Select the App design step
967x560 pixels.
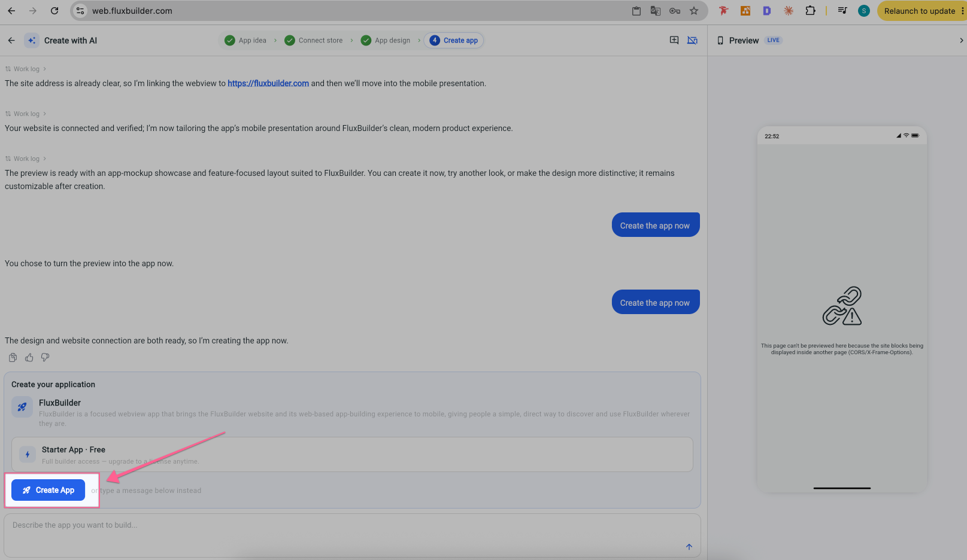click(386, 40)
